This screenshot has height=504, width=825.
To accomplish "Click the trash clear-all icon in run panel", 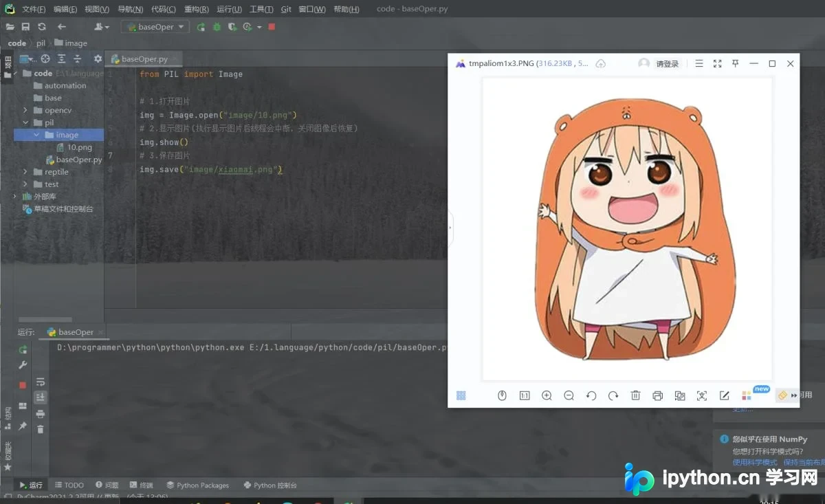I will click(41, 429).
